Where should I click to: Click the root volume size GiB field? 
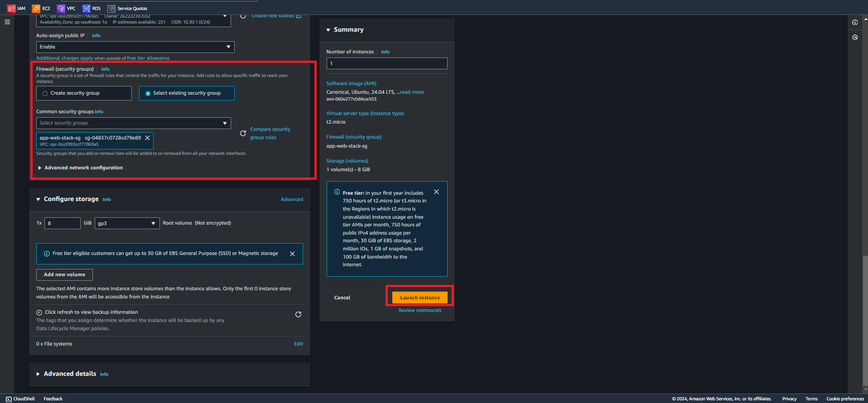(x=63, y=223)
